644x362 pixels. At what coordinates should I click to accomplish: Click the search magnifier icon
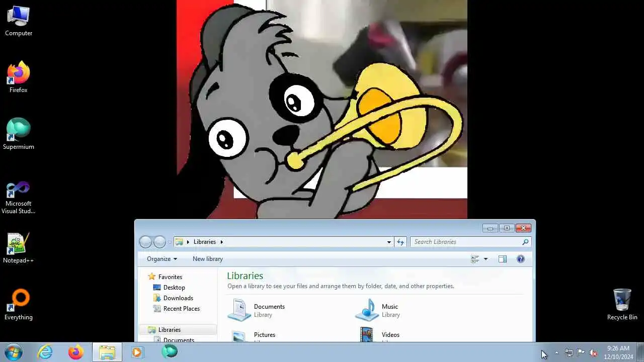(525, 242)
